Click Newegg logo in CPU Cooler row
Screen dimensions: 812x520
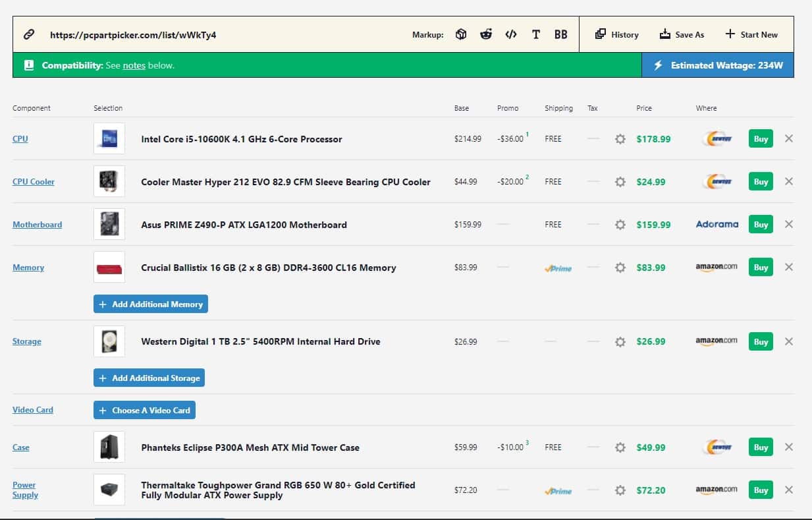coord(717,181)
